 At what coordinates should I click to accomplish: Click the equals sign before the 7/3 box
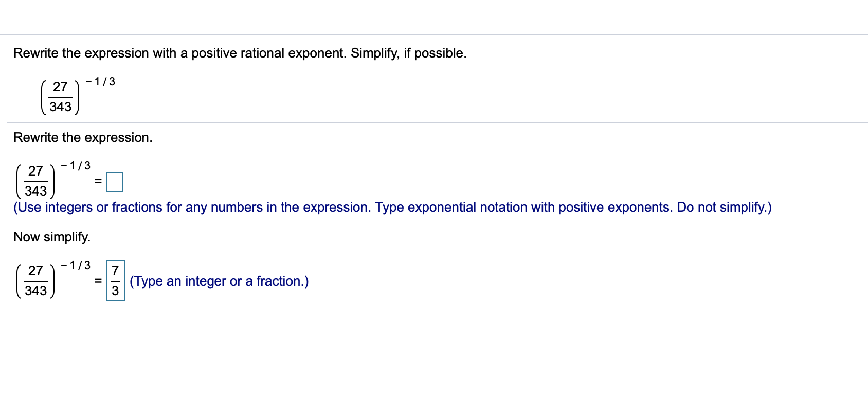[97, 281]
